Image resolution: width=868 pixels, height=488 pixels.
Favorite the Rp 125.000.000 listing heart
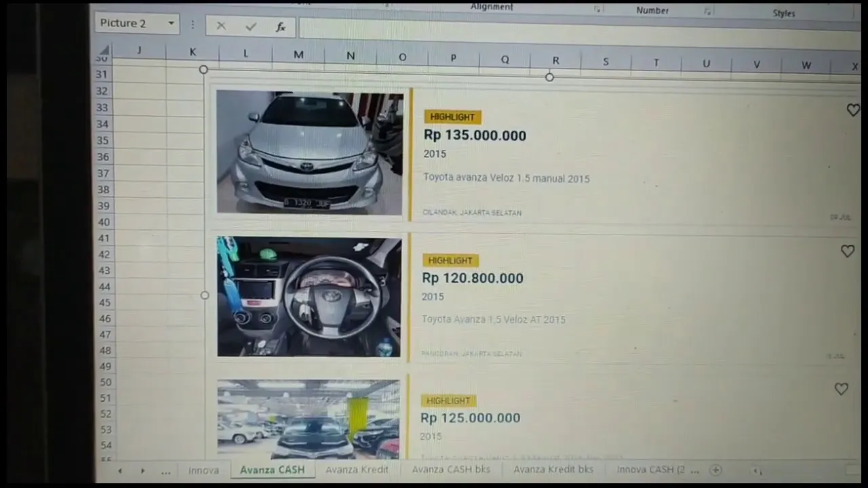click(x=842, y=389)
